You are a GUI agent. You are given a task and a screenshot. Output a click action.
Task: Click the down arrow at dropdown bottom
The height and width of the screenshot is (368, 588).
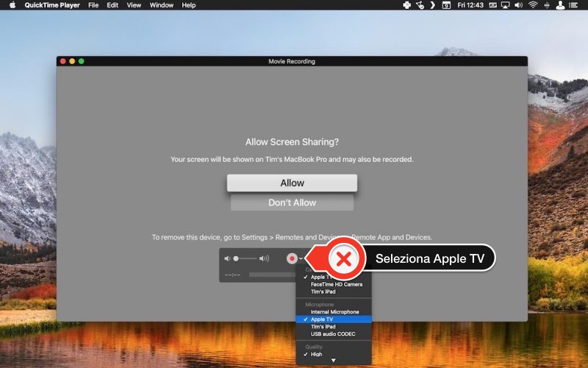coord(334,361)
